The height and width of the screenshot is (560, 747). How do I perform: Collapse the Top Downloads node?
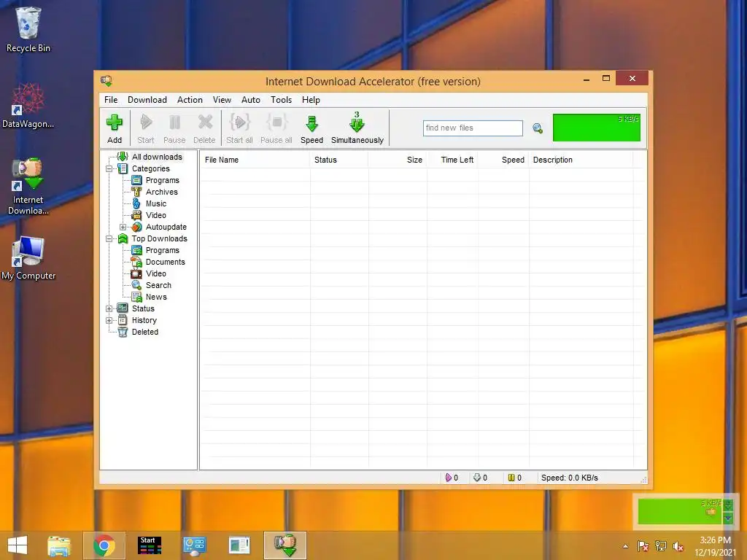click(109, 238)
